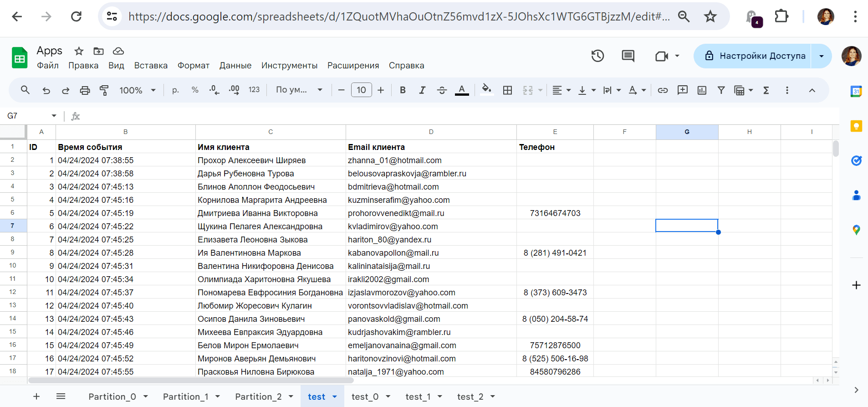Open the toolbar's three-dot overflow menu
The height and width of the screenshot is (407, 868).
[x=787, y=90]
